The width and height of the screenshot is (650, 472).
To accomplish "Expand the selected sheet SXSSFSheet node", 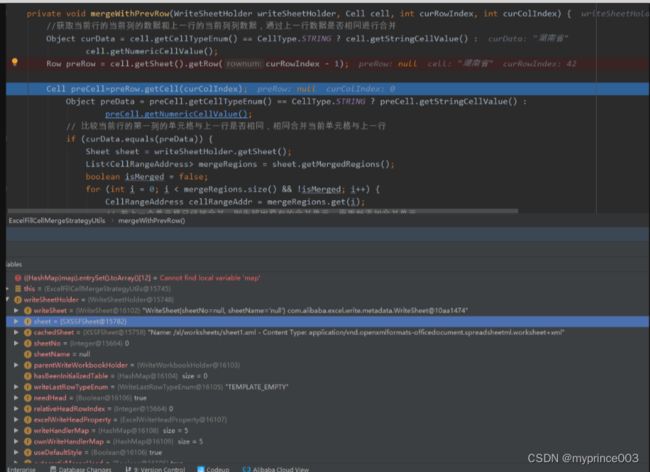I will coord(16,322).
